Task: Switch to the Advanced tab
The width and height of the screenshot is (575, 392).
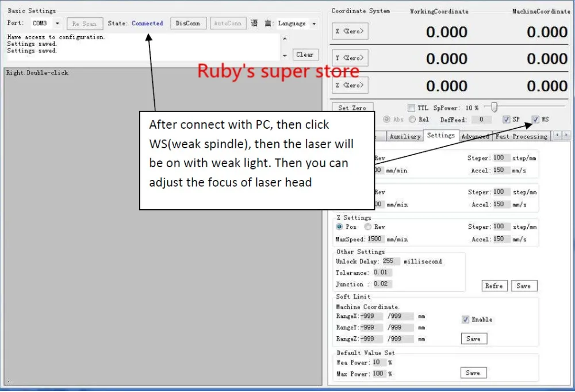Action: pos(476,136)
